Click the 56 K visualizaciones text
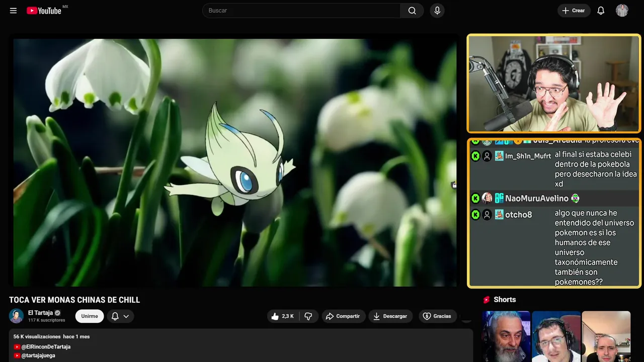 click(37, 336)
